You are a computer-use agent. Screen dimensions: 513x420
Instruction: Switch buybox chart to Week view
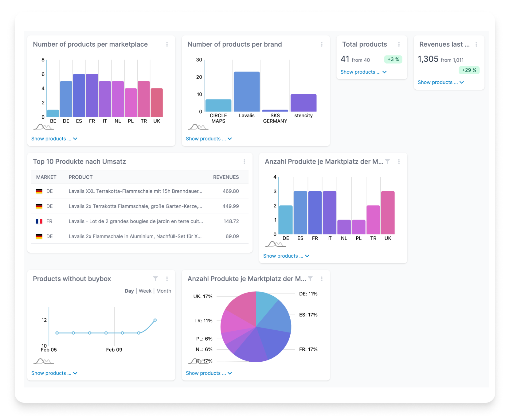coord(145,291)
